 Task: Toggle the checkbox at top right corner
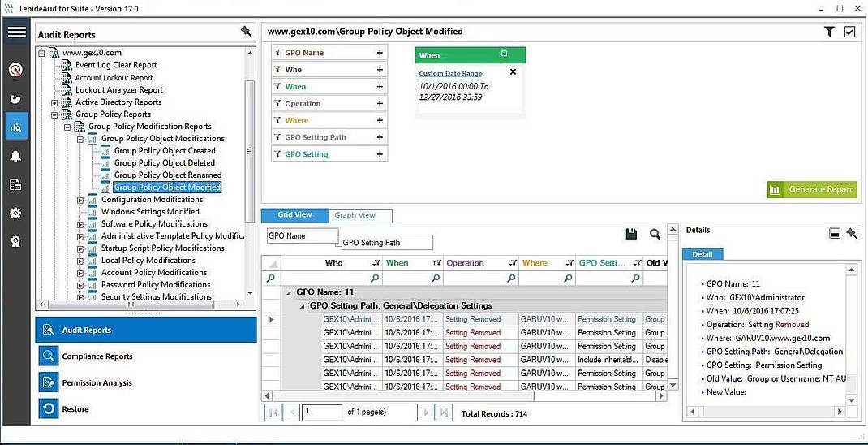[849, 32]
